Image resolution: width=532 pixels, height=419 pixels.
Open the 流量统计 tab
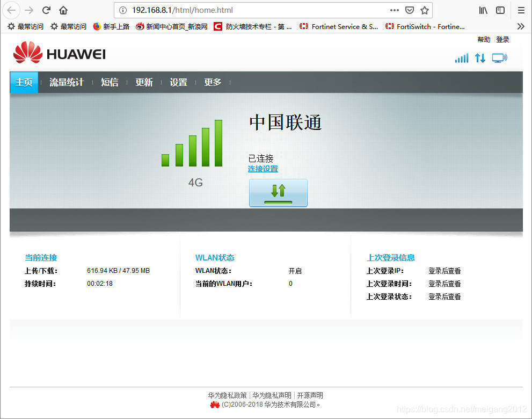[67, 82]
